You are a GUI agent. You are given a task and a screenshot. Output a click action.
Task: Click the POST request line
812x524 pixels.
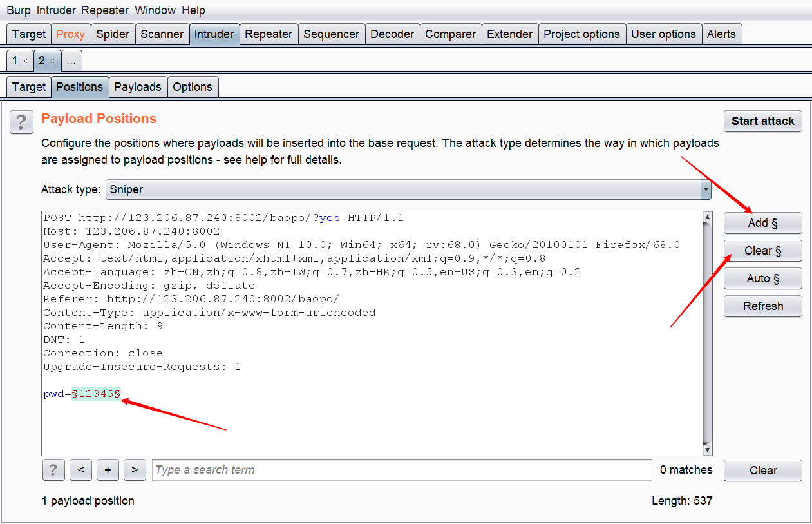(223, 218)
